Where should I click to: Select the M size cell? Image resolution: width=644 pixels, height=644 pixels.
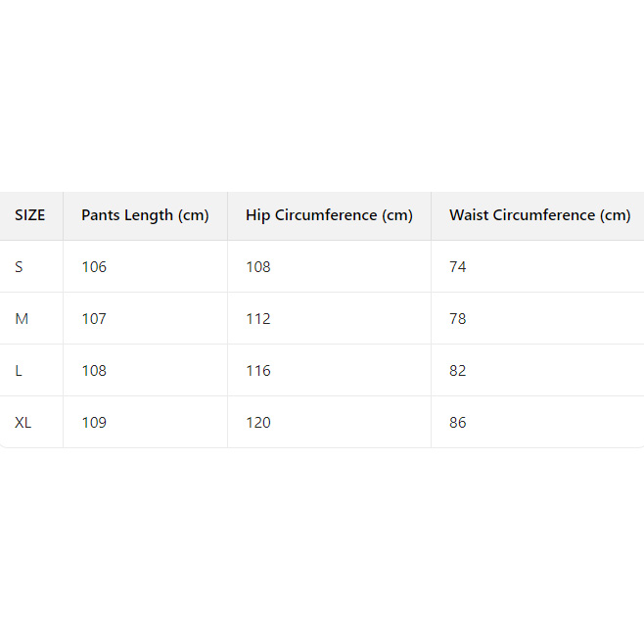click(x=21, y=319)
